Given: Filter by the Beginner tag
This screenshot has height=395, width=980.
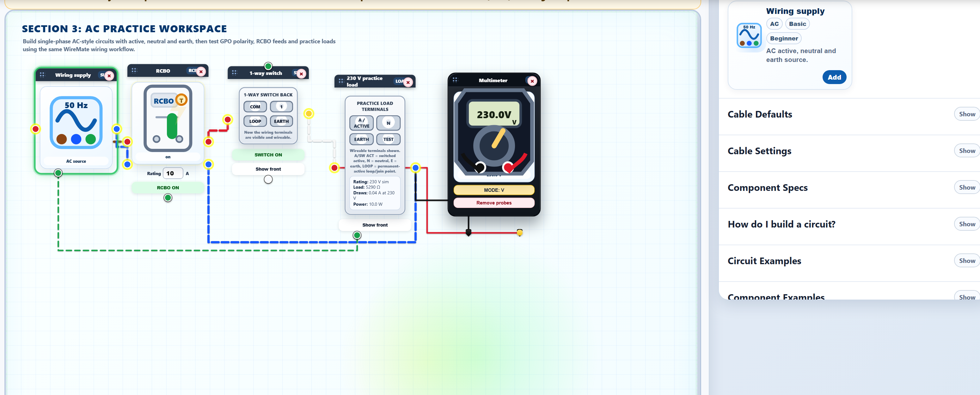Looking at the screenshot, I should click(x=784, y=39).
